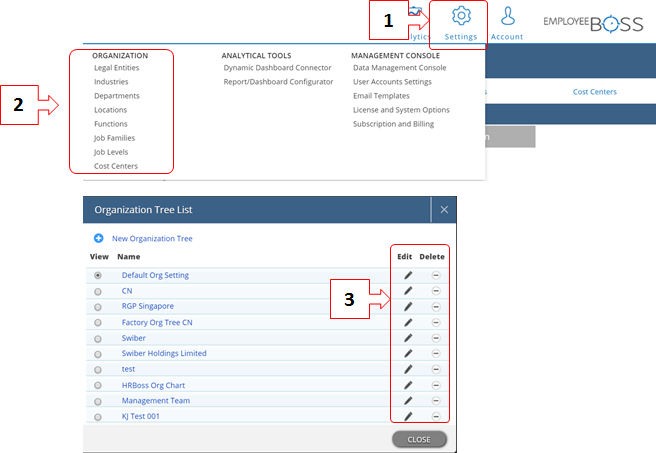
Task: Select the Default Org Setting view radio
Action: (x=98, y=276)
